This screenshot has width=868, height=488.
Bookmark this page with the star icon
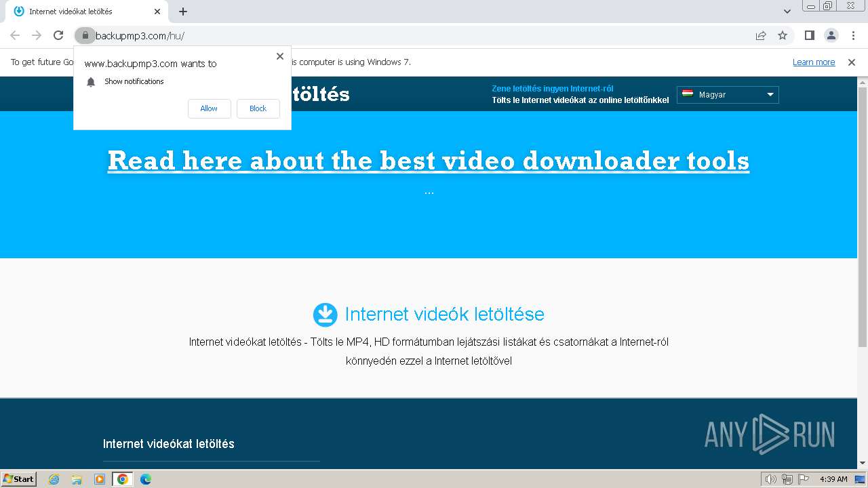(x=783, y=35)
